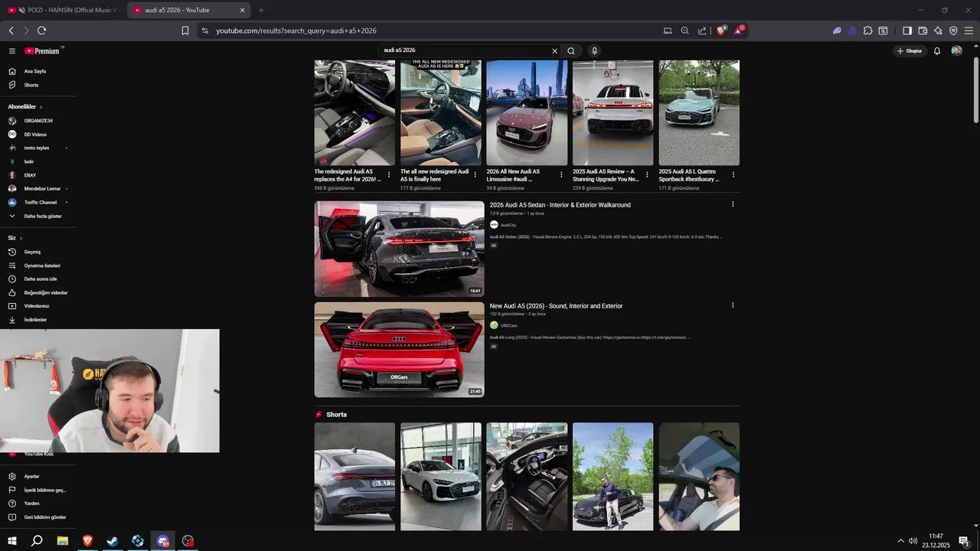
Task: Open options menu for New Audi A5 (2026) video
Action: click(x=733, y=305)
